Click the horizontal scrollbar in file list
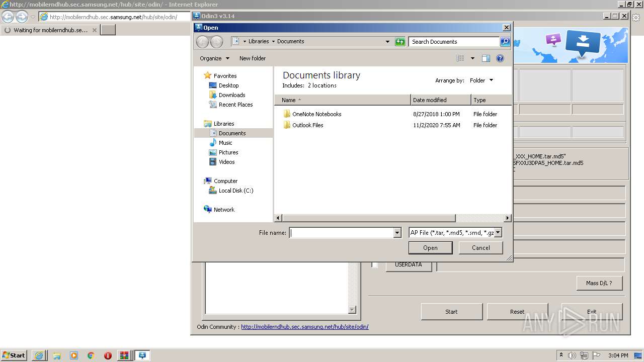 (369, 218)
